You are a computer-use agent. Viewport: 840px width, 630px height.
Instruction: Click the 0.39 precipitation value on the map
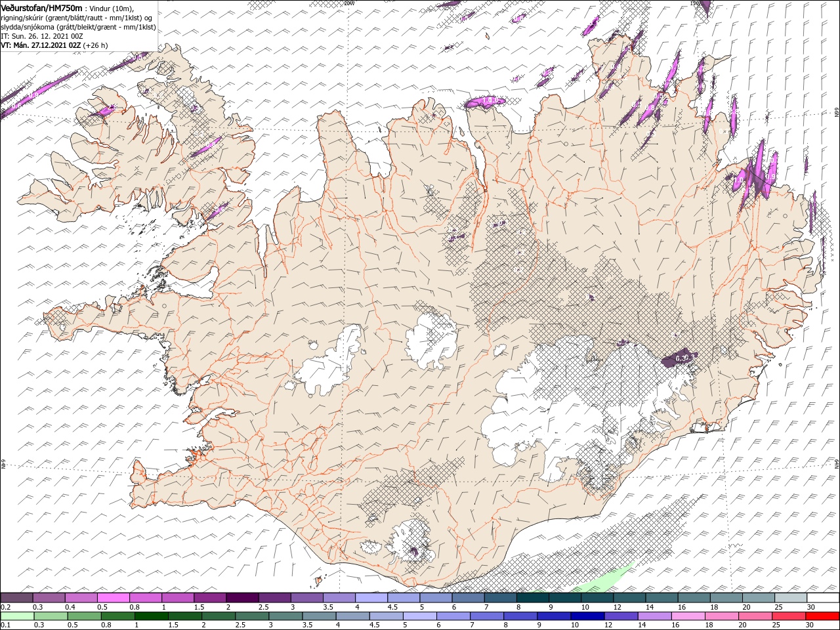[682, 358]
